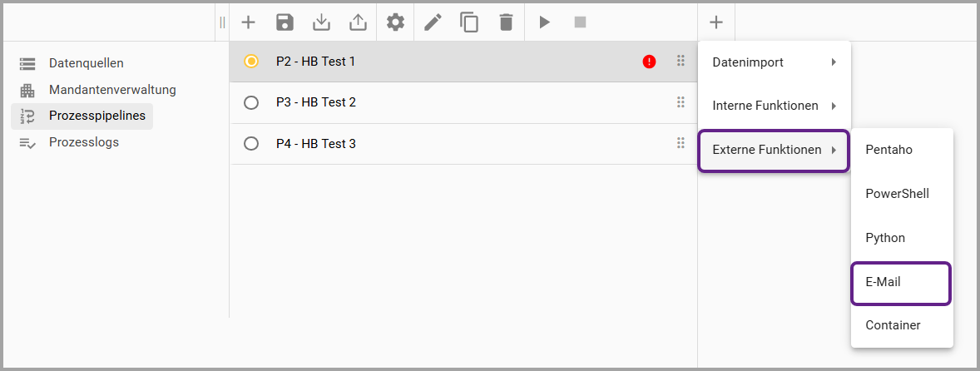This screenshot has height=371, width=980.
Task: Select the P3 - HB Test 2 radio button
Action: pos(251,102)
